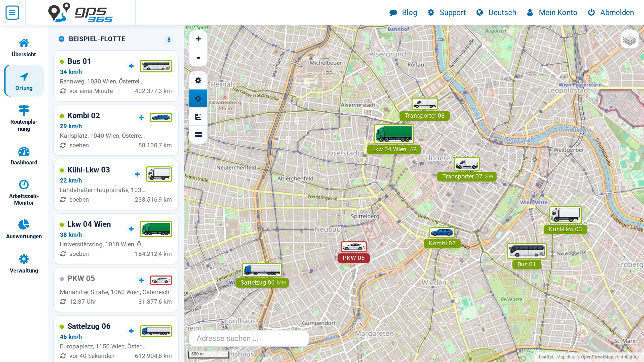This screenshot has width=644, height=362.
Task: Click the Adresse suchen search field
Action: 249,338
